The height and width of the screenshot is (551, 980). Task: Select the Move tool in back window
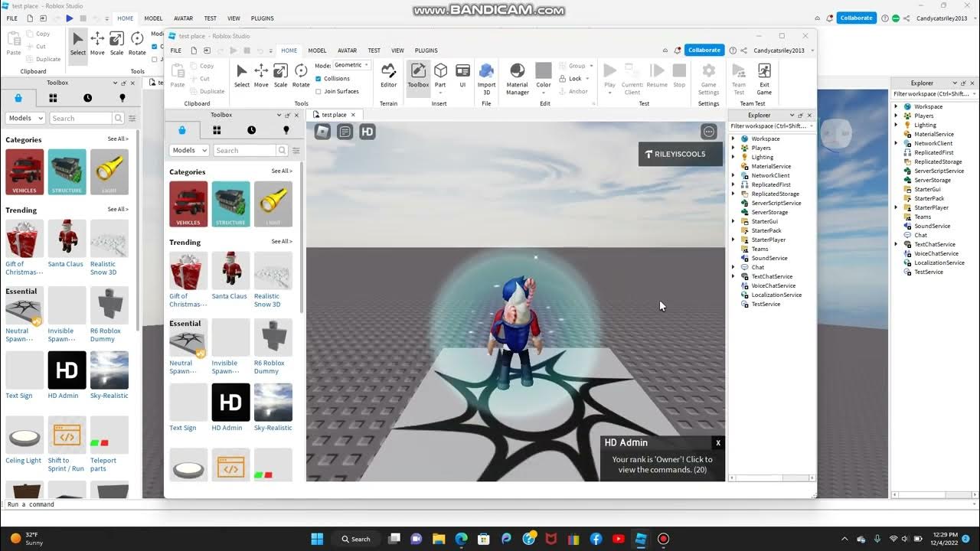pyautogui.click(x=97, y=43)
